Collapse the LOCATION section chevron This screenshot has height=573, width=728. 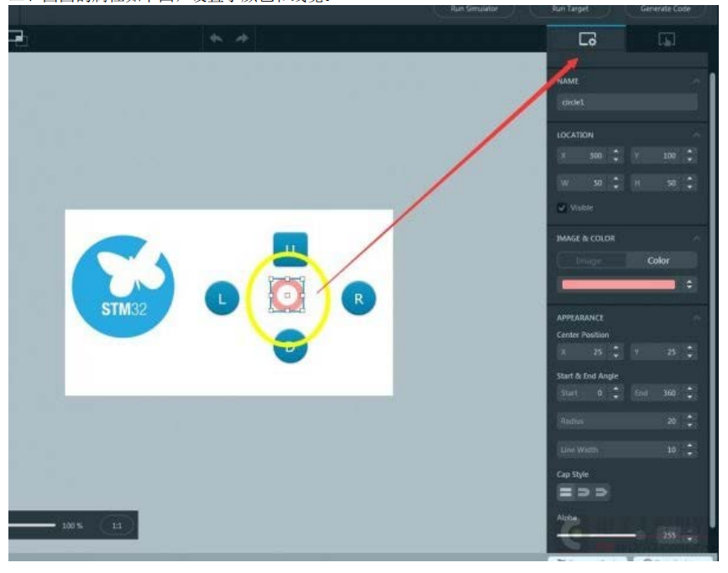pyautogui.click(x=696, y=135)
